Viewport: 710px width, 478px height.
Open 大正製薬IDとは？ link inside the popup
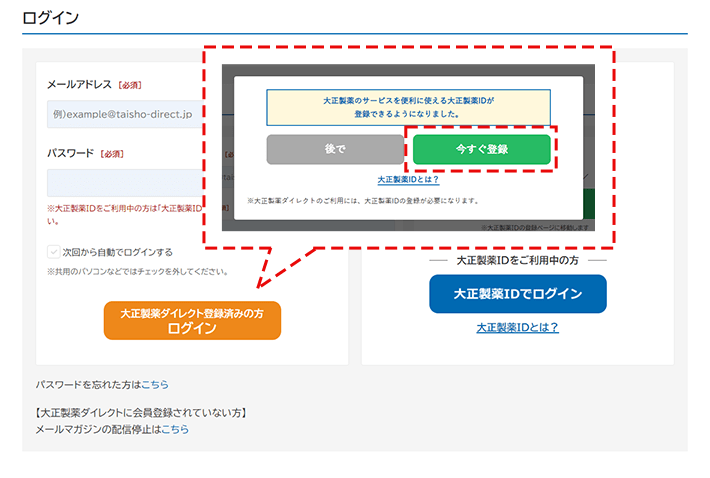point(408,180)
